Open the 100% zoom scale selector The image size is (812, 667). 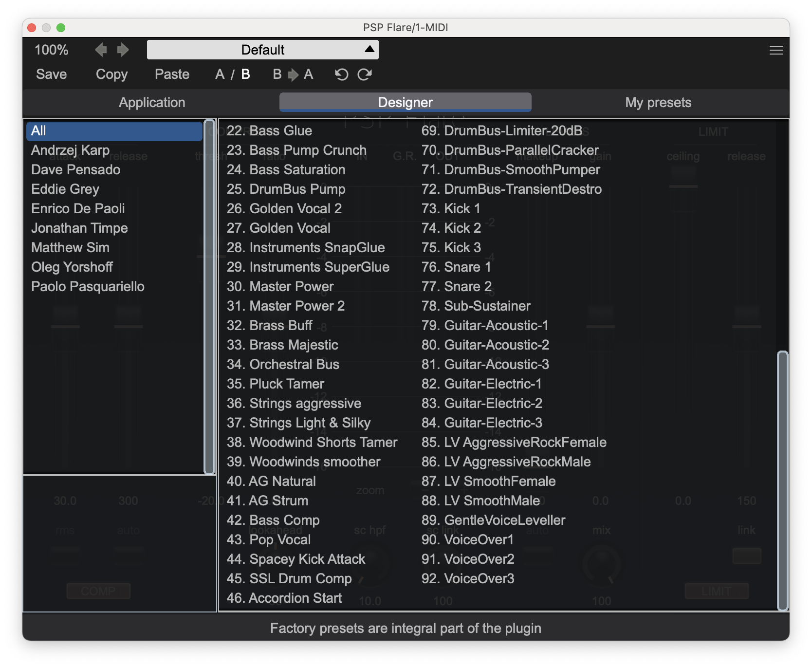tap(51, 50)
